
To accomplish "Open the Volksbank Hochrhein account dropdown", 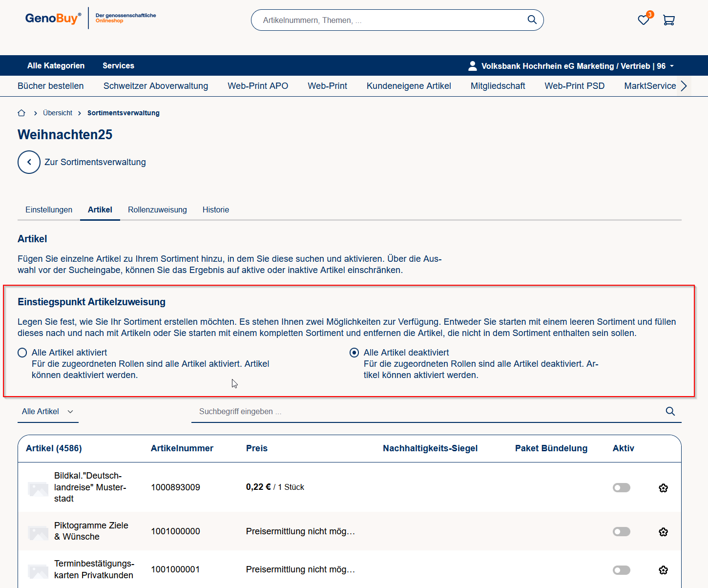I will pos(571,66).
